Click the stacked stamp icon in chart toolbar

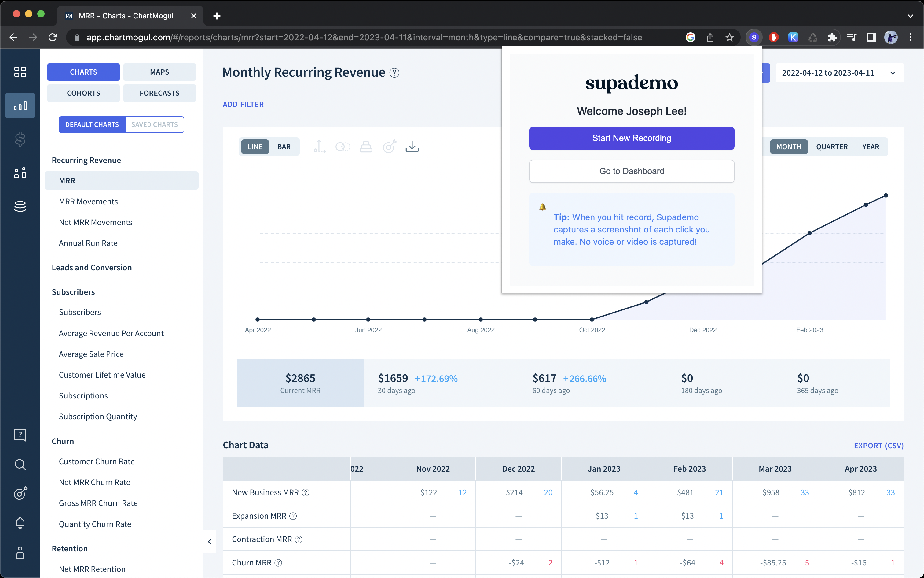tap(366, 147)
